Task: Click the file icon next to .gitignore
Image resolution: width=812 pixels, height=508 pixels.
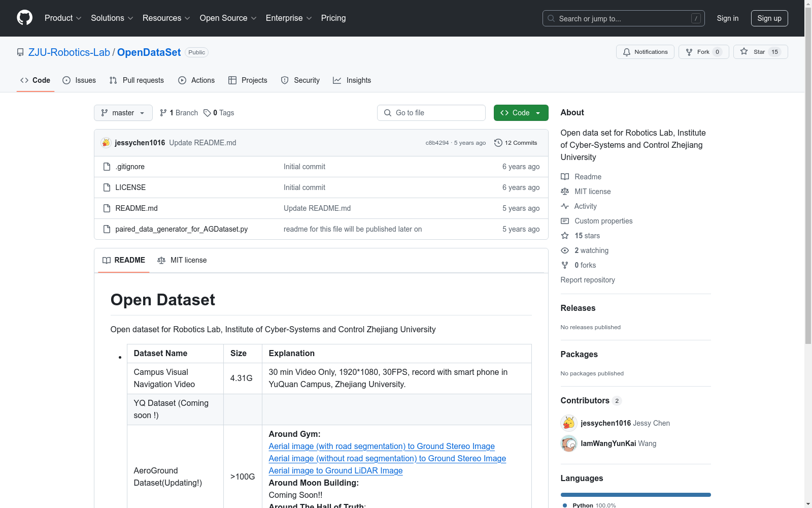Action: [107, 167]
